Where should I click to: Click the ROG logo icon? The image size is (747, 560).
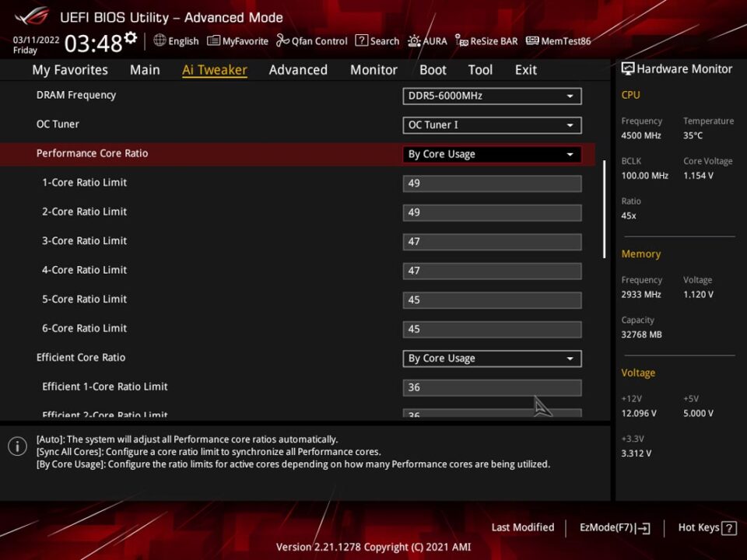(32, 16)
